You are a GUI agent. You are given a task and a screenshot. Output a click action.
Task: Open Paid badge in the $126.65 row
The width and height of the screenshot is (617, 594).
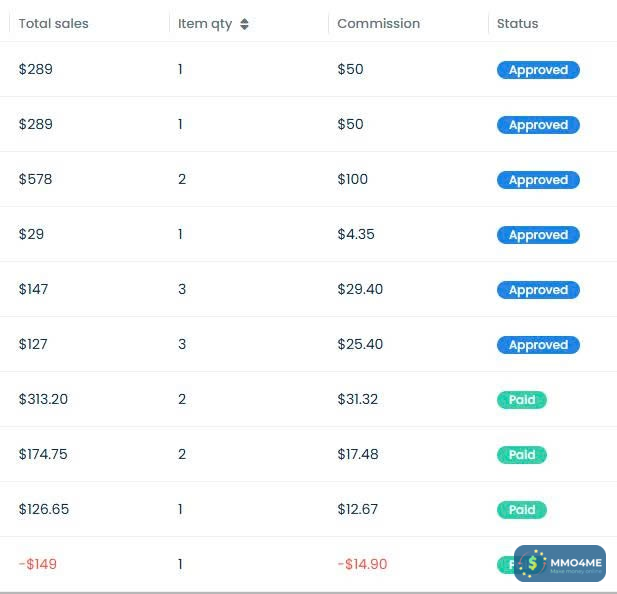point(522,510)
